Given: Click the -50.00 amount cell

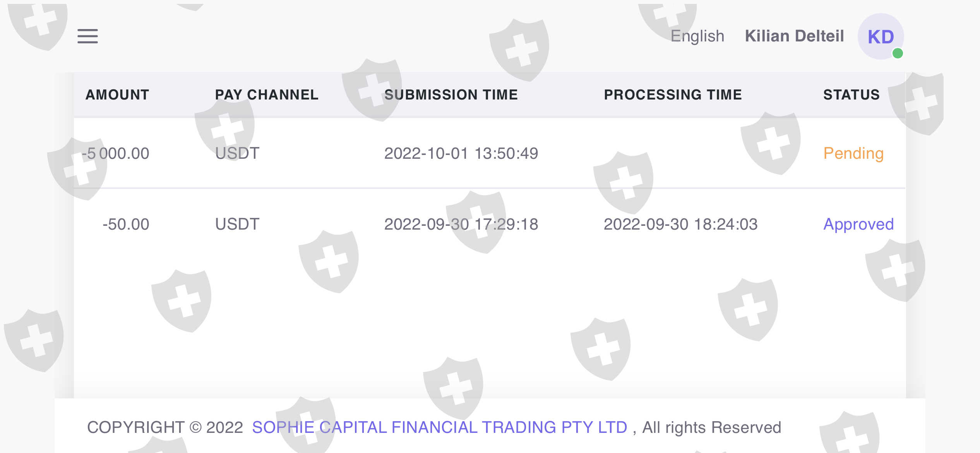Looking at the screenshot, I should point(126,224).
